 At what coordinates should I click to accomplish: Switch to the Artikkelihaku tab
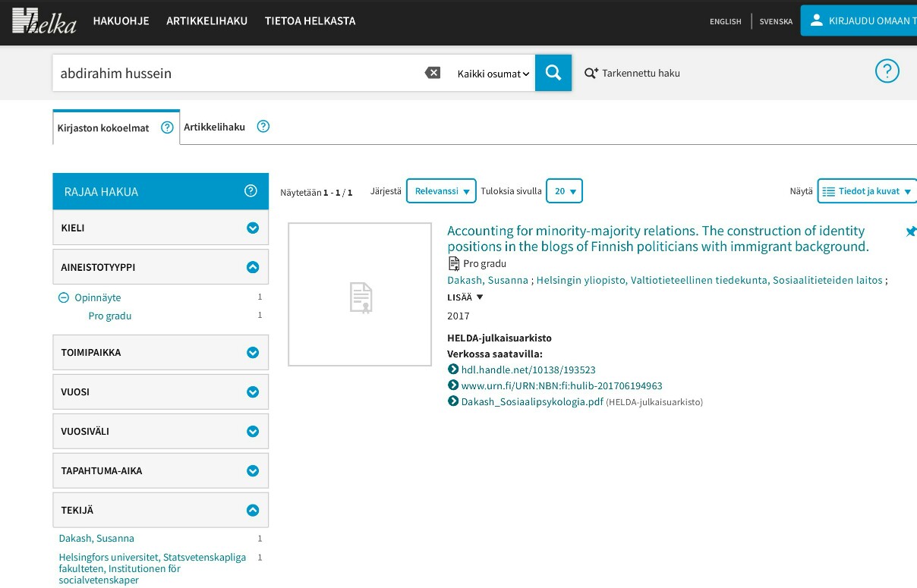point(214,127)
